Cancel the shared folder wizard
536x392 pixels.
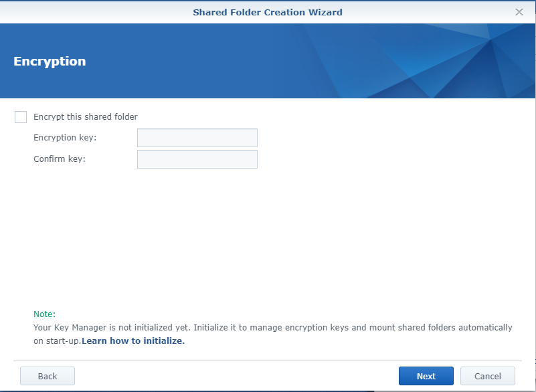click(x=487, y=376)
